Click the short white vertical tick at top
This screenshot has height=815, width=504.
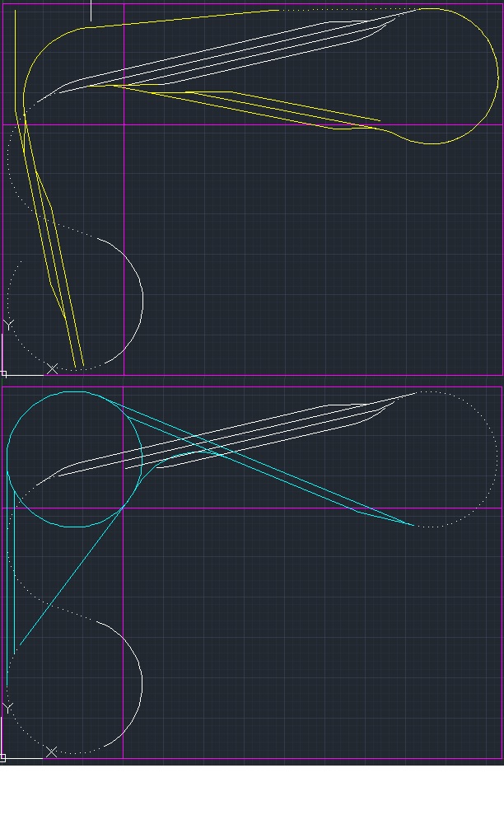coord(91,10)
